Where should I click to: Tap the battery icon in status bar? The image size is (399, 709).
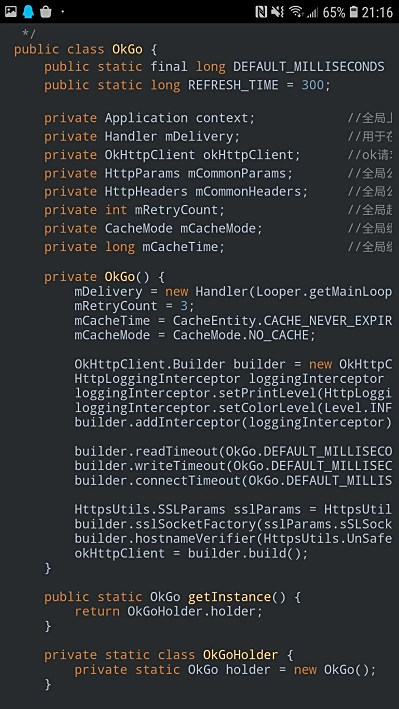pos(354,12)
